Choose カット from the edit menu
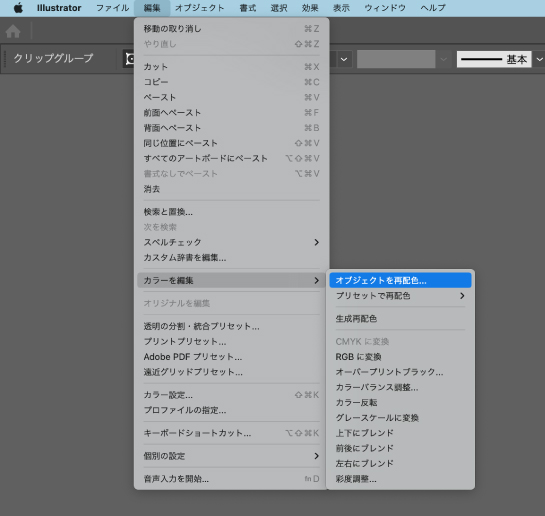 (231, 67)
